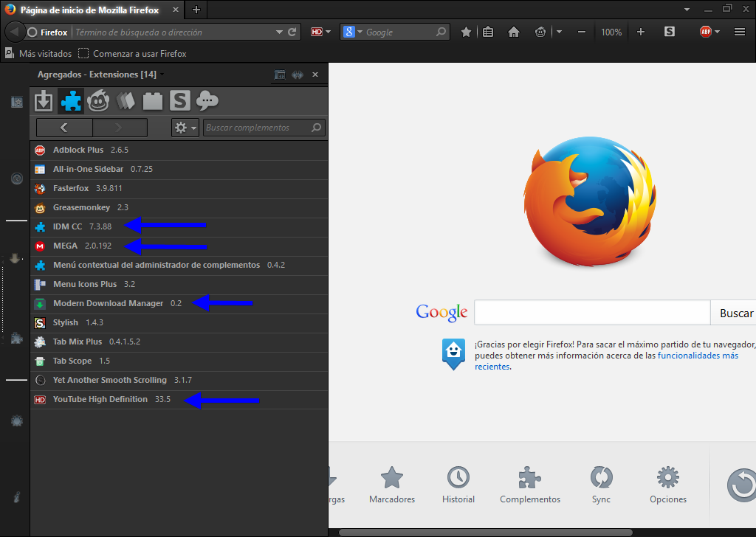Open the Stylish user styles panel icon
The height and width of the screenshot is (537, 756).
point(180,101)
